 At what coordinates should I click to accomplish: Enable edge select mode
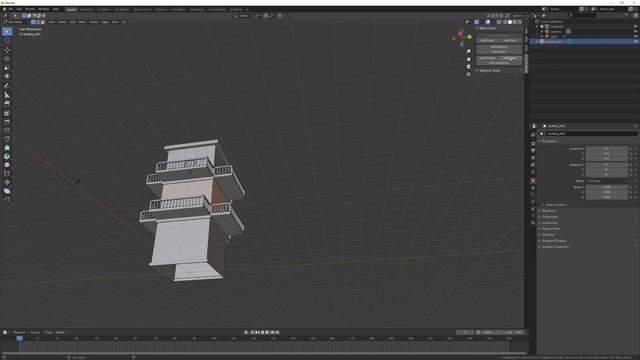(x=38, y=22)
